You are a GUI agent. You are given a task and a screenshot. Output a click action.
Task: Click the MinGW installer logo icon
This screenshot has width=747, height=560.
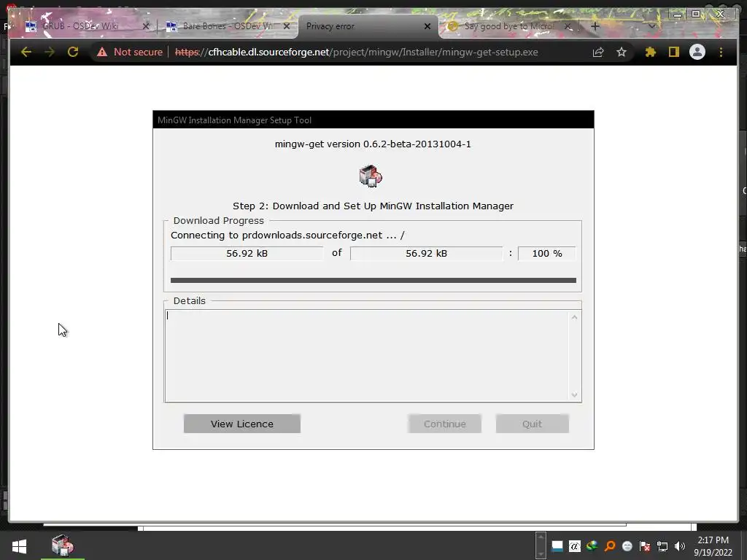(x=371, y=176)
